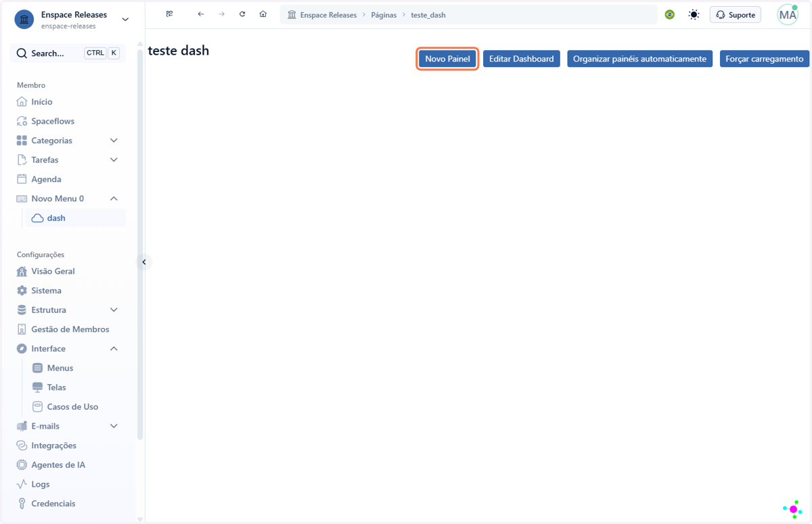Click the Interface compass icon
The height and width of the screenshot is (524, 812).
tap(22, 349)
